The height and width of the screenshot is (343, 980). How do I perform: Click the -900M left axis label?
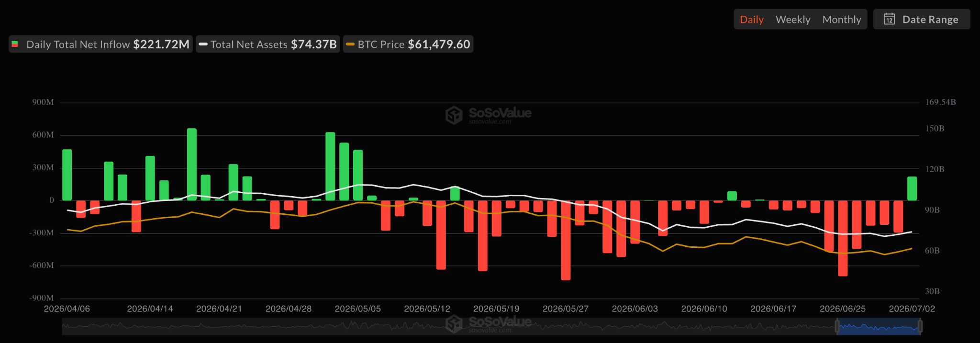[42, 298]
